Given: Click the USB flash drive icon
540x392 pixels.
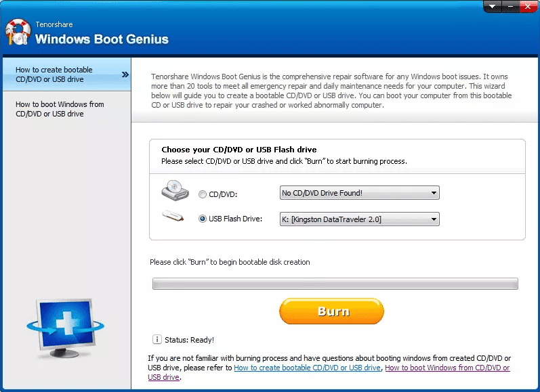Looking at the screenshot, I should tap(173, 216).
